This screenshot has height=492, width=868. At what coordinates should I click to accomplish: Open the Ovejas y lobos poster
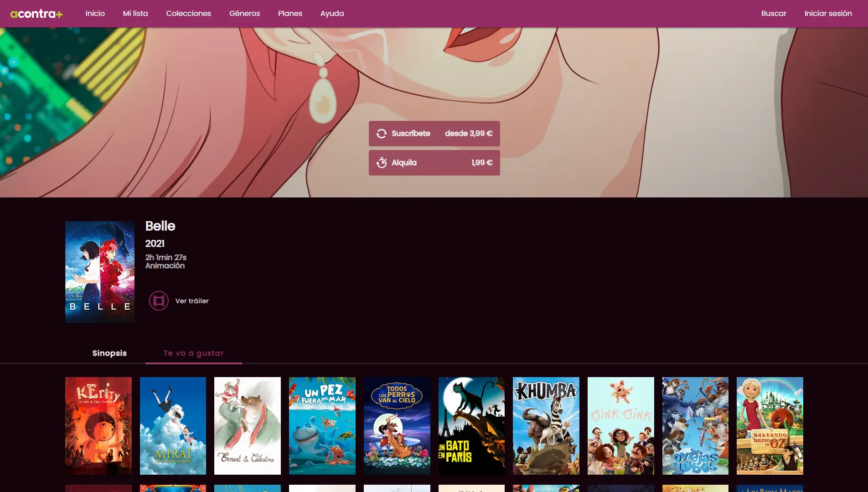[x=695, y=426]
